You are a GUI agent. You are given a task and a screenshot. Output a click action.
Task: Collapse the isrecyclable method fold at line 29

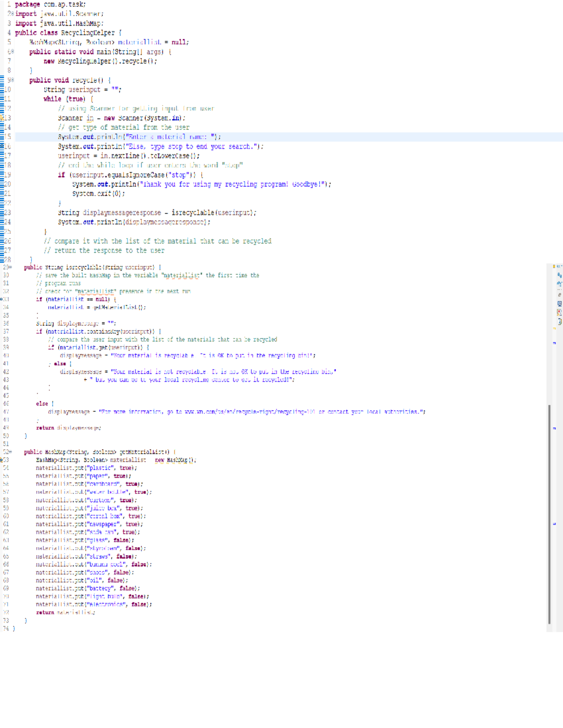(11, 267)
